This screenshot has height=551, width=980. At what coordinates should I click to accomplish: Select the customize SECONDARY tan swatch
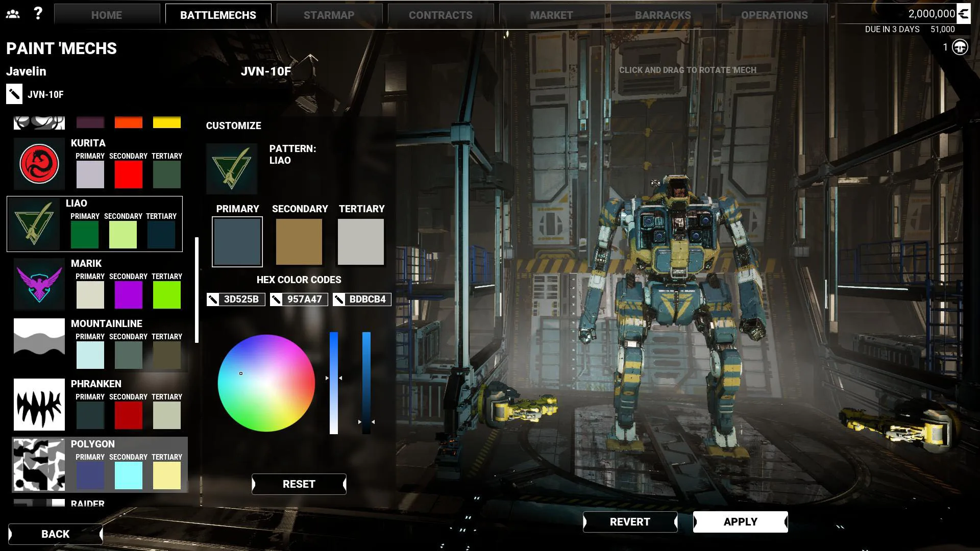[299, 242]
